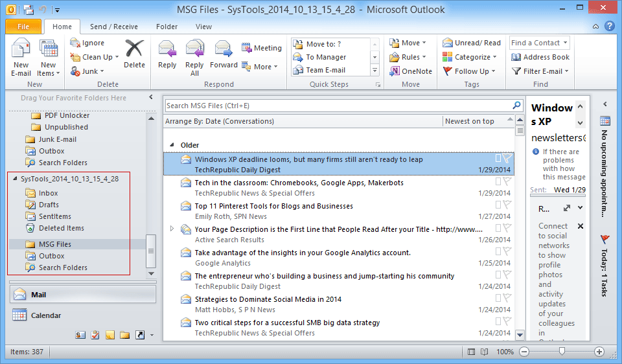
Task: Click the zoom out minus button
Action: [524, 352]
